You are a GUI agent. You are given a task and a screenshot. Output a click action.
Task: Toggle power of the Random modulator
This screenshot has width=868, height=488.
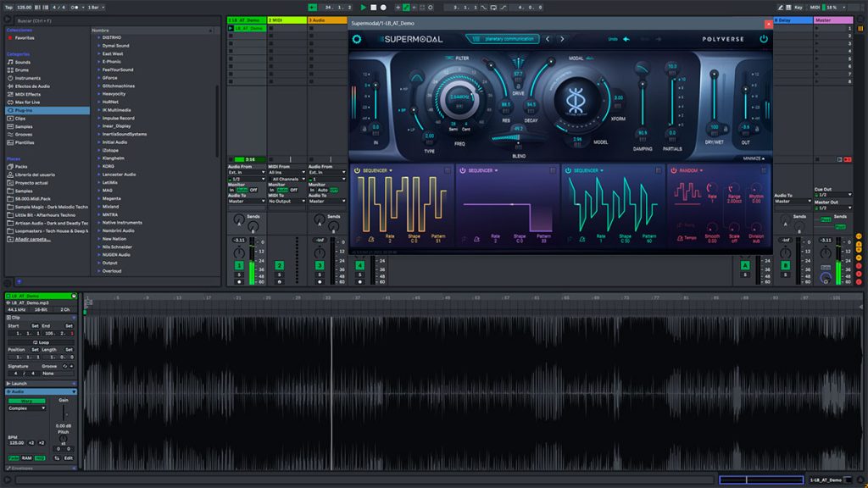pos(674,170)
